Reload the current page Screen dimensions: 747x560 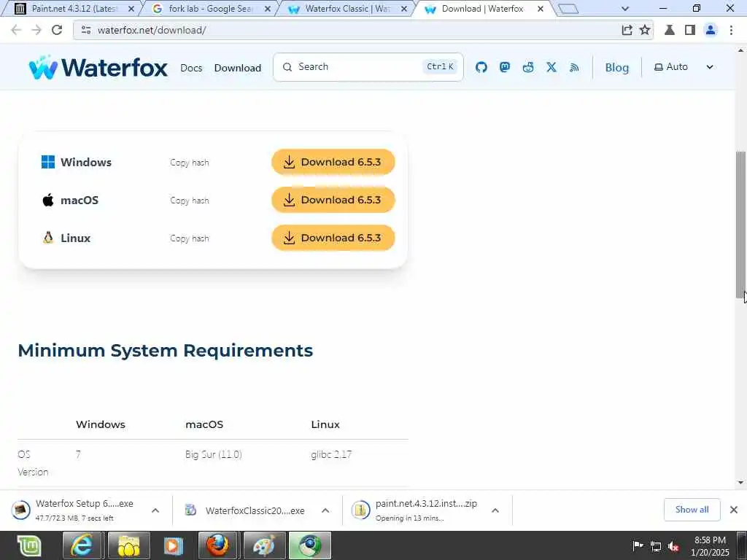[x=57, y=30]
